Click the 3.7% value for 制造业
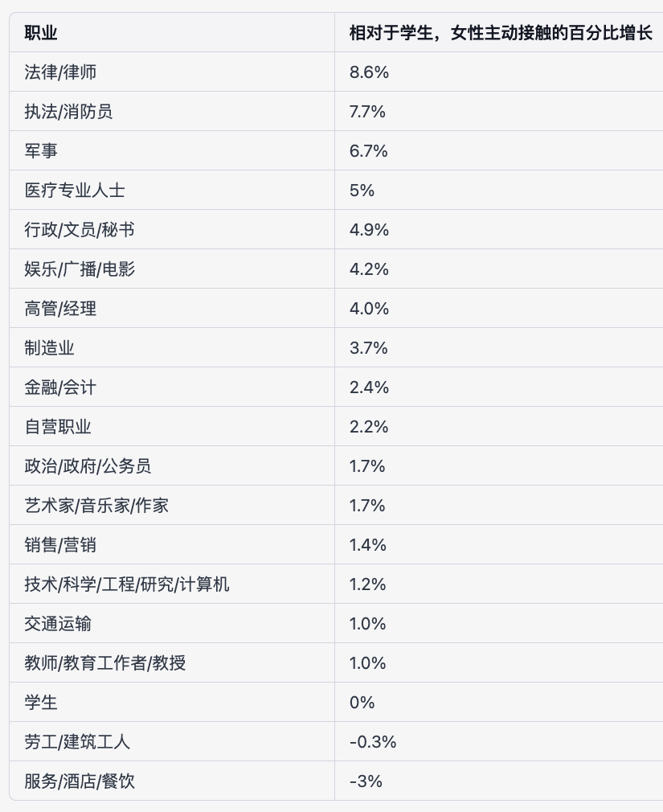Screen dimensions: 663x812 click(x=369, y=348)
